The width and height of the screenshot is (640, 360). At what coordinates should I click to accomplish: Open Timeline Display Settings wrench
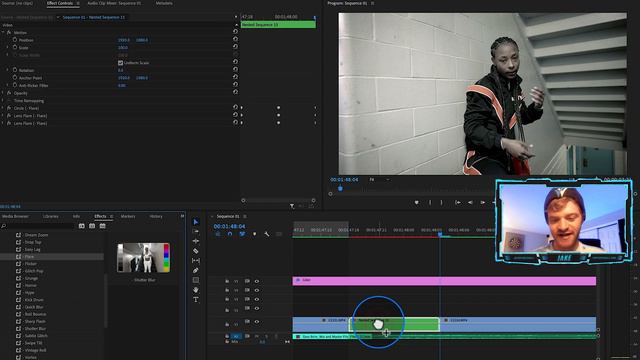pyautogui.click(x=267, y=234)
